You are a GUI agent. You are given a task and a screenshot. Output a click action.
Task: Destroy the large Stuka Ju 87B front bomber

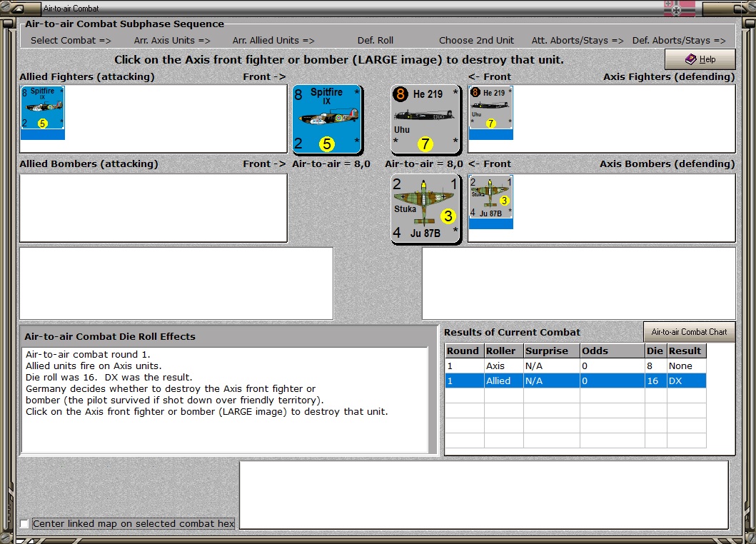[x=425, y=209]
